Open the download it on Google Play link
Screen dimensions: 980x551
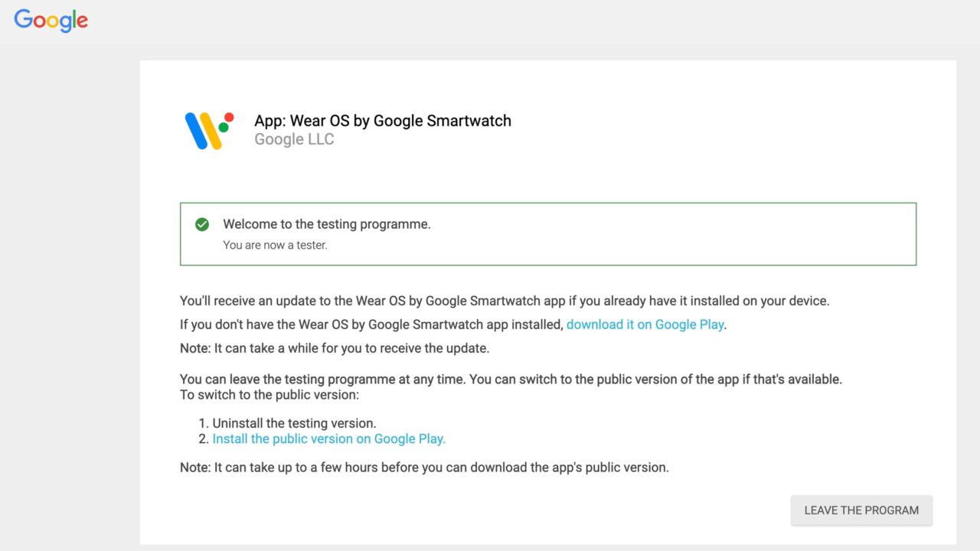[x=645, y=324]
